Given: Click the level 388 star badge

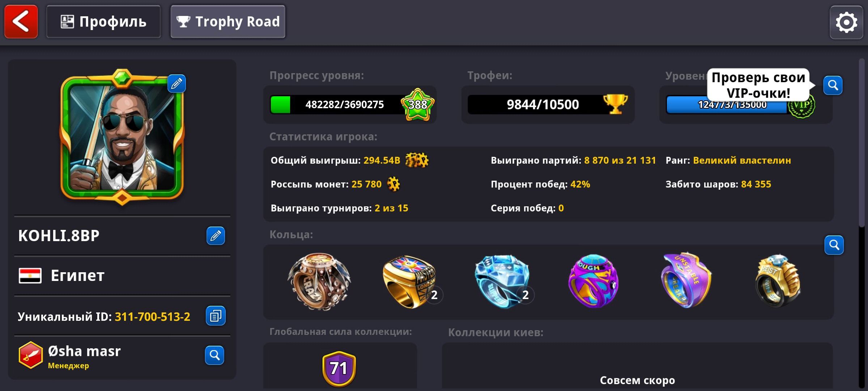Looking at the screenshot, I should click(418, 104).
